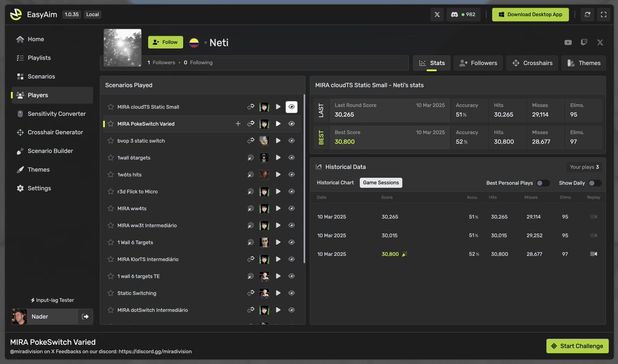The height and width of the screenshot is (364, 618).
Task: Toggle stats eye for MIRA cloudTS Static Small
Action: click(291, 107)
